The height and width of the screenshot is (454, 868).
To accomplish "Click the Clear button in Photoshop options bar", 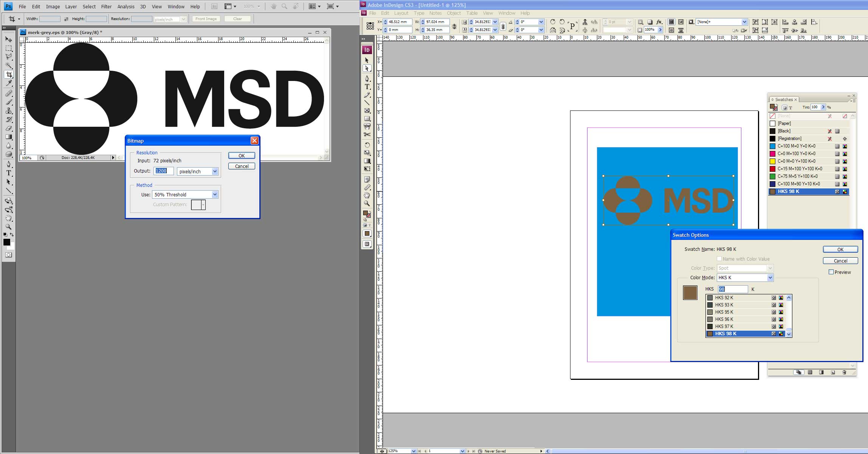I will click(237, 19).
